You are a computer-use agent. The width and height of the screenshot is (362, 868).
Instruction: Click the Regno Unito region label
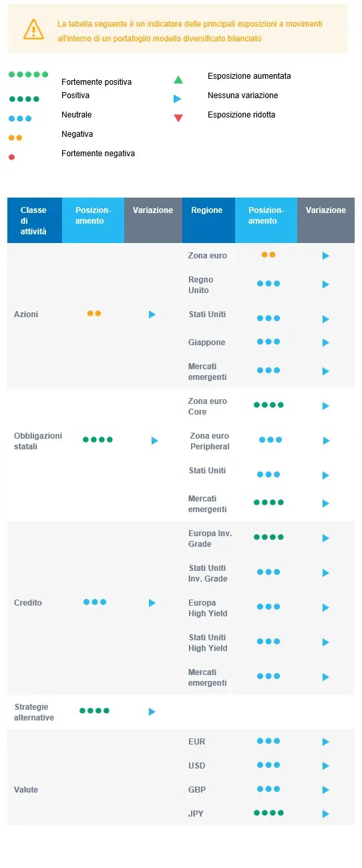[200, 285]
